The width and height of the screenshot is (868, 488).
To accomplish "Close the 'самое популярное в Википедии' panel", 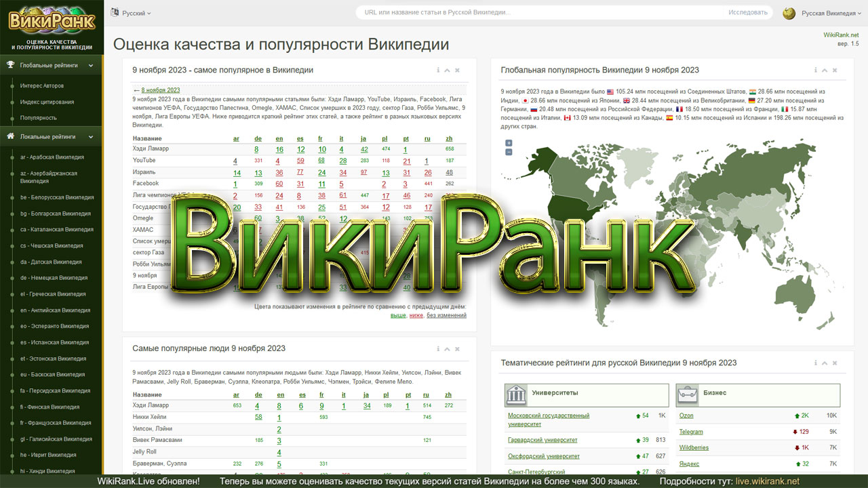I will pos(457,70).
